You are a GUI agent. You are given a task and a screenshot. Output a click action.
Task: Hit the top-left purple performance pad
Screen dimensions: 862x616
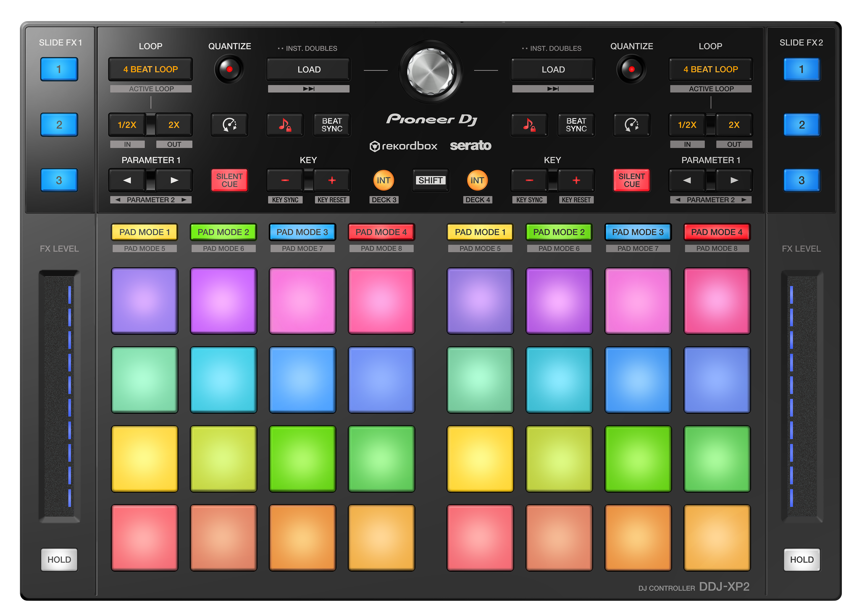click(x=145, y=301)
